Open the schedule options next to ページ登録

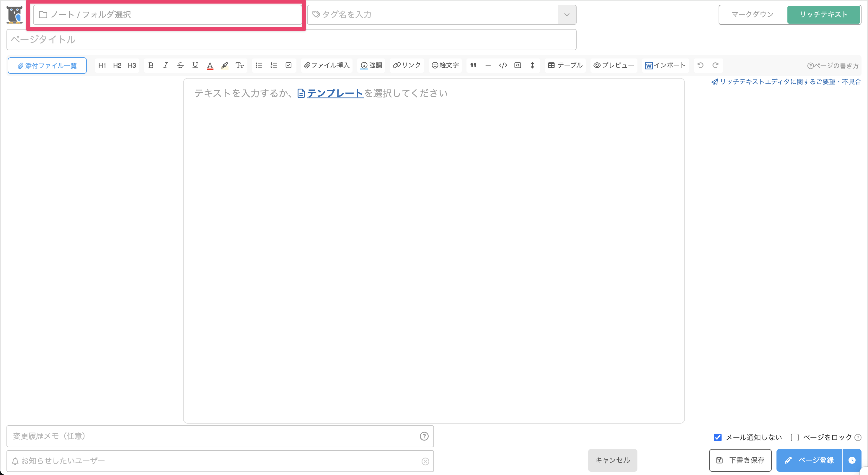[x=853, y=460]
